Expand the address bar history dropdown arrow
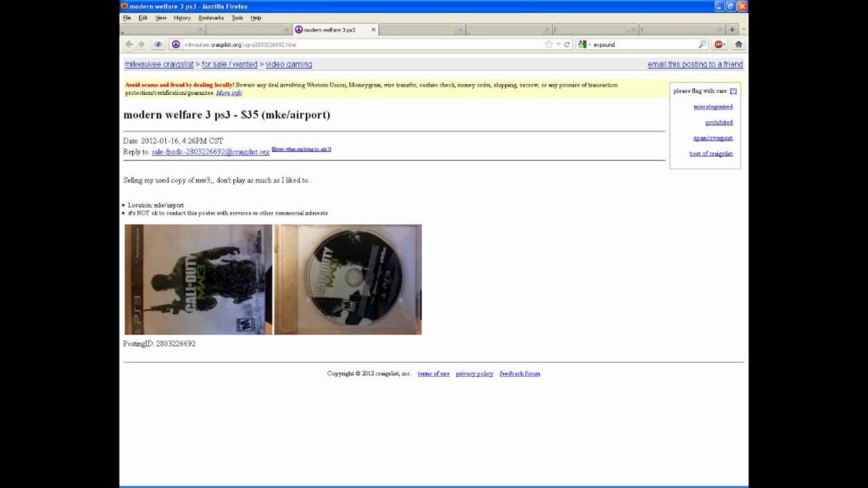Viewport: 868px width, 488px height. point(559,44)
